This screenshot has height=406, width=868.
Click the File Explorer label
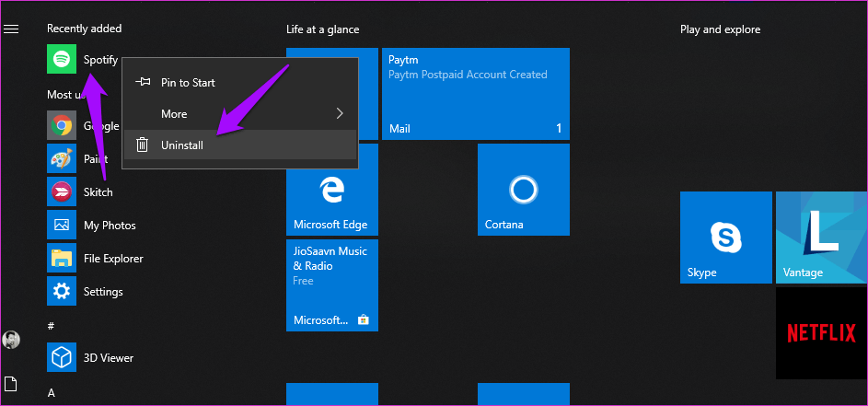[x=113, y=259]
